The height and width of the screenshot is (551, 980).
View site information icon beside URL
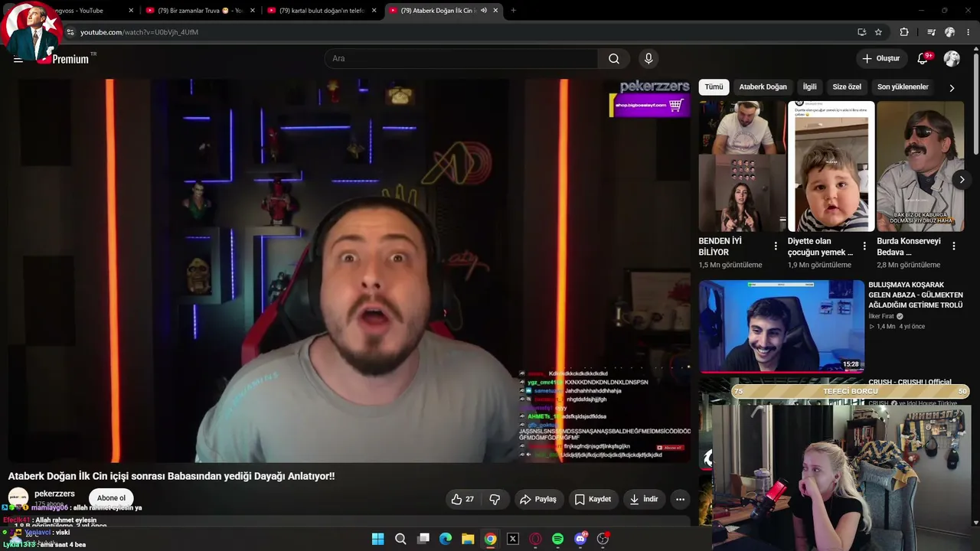pyautogui.click(x=70, y=32)
